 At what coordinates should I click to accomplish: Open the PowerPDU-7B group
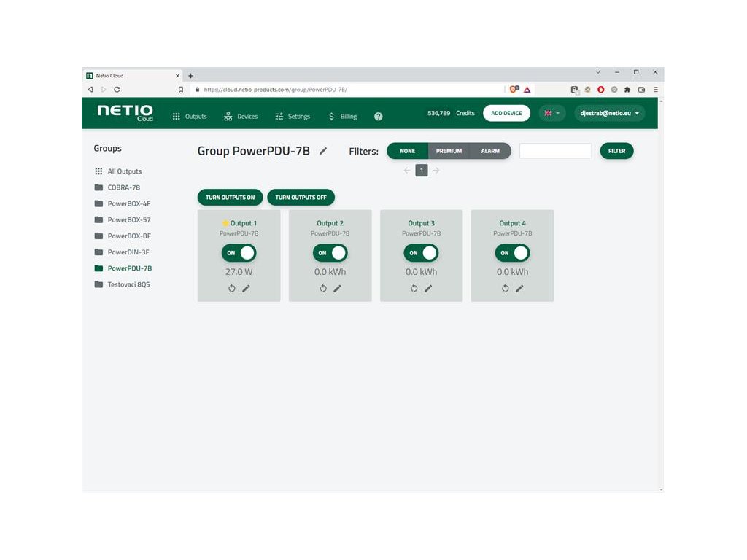pos(123,268)
